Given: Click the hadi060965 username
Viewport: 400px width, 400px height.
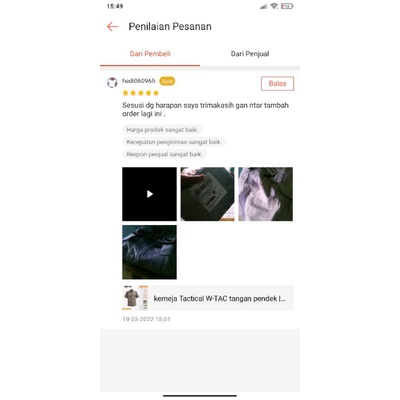Looking at the screenshot, I should pyautogui.click(x=138, y=81).
